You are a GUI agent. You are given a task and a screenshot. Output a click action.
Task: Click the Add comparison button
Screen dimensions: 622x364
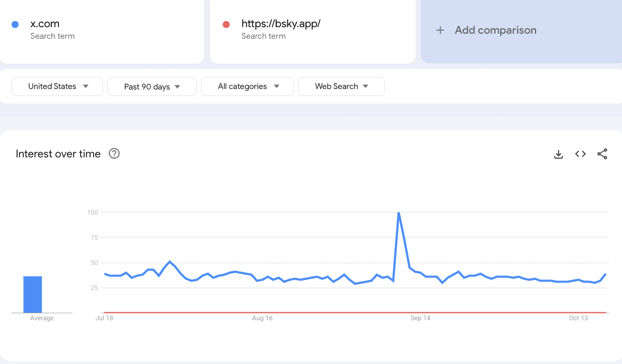point(495,30)
